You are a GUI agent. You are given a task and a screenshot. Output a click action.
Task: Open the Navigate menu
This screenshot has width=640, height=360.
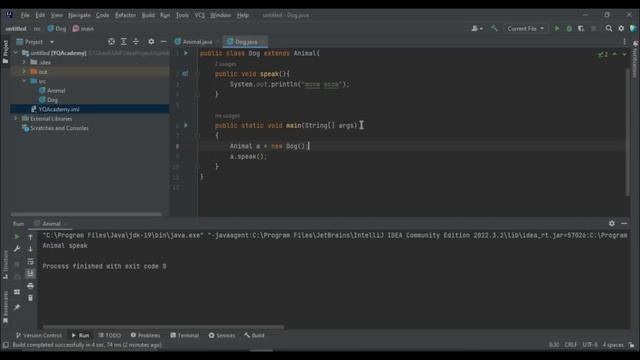coord(79,15)
